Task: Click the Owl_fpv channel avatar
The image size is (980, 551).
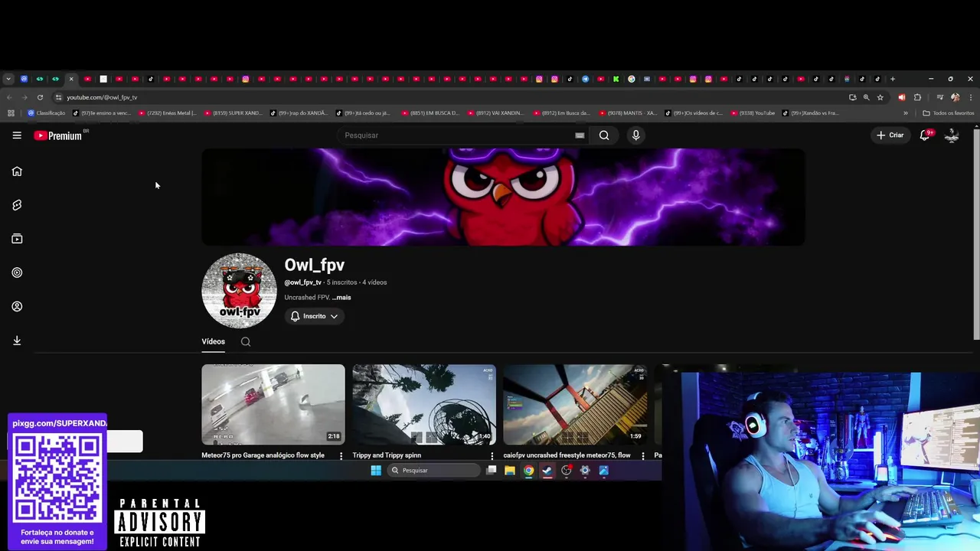Action: click(x=240, y=291)
